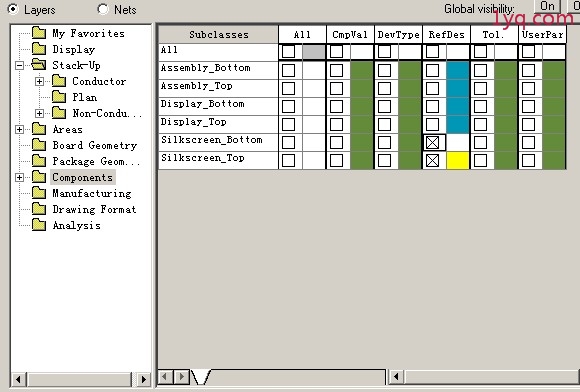Click the Subclasses column header
580x392 pixels.
coord(219,35)
